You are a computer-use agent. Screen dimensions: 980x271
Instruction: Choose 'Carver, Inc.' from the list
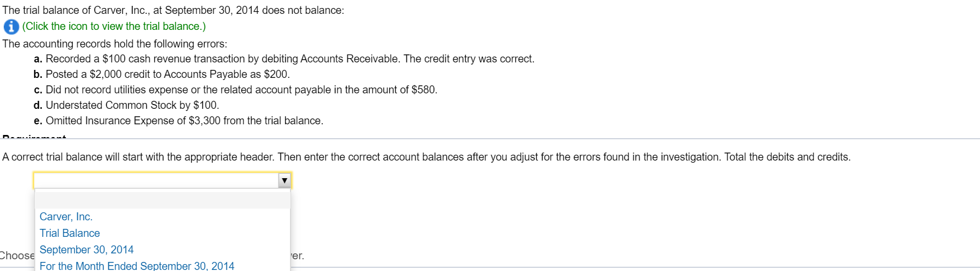[x=66, y=217]
